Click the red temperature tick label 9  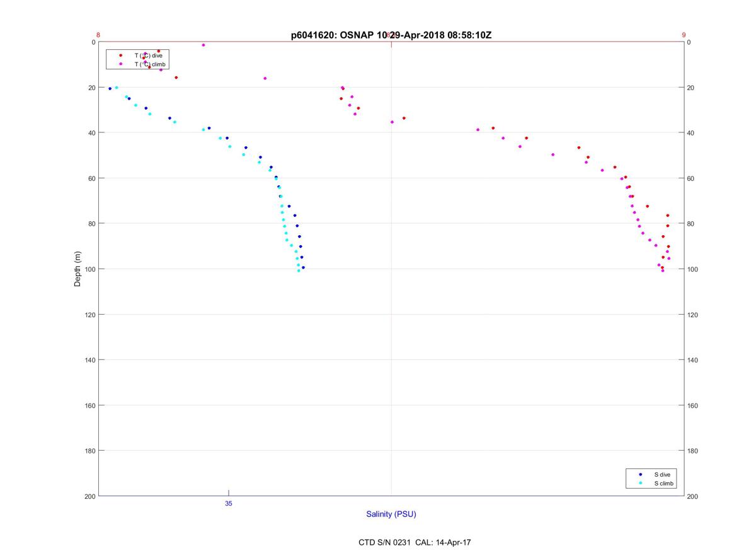click(x=684, y=35)
